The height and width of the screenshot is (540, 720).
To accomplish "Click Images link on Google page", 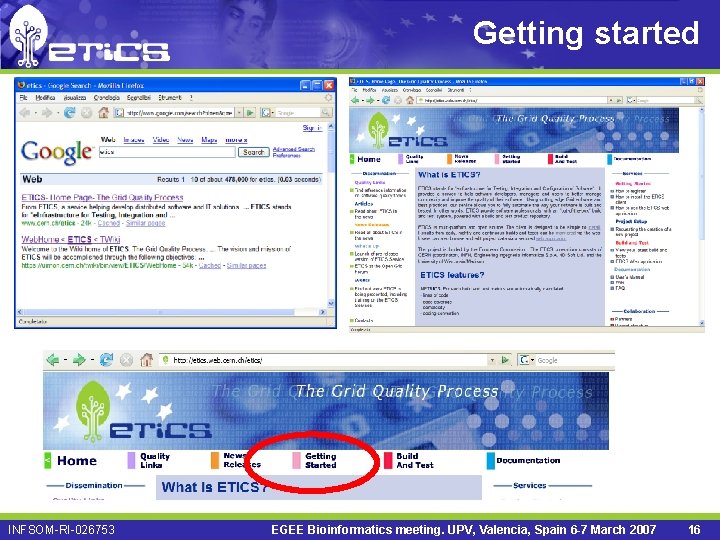I will pos(134,140).
